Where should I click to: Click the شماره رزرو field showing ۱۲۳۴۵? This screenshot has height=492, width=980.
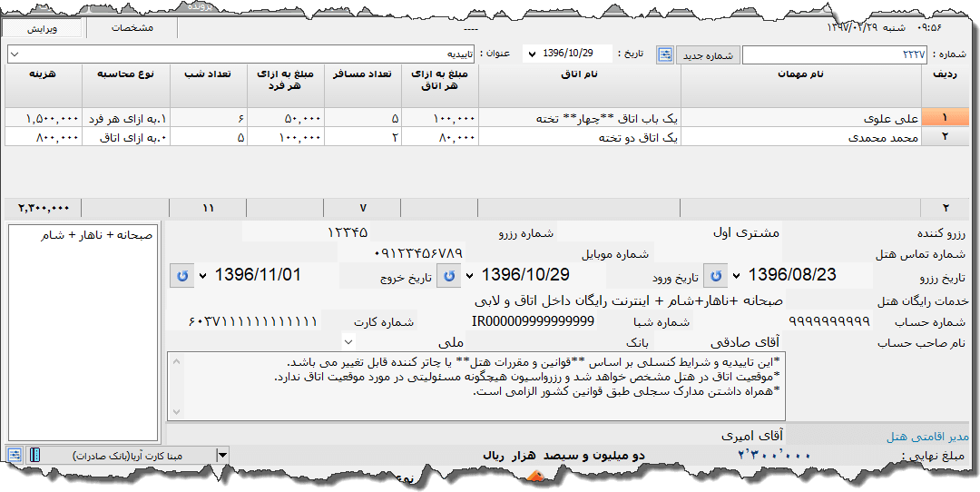(x=307, y=233)
